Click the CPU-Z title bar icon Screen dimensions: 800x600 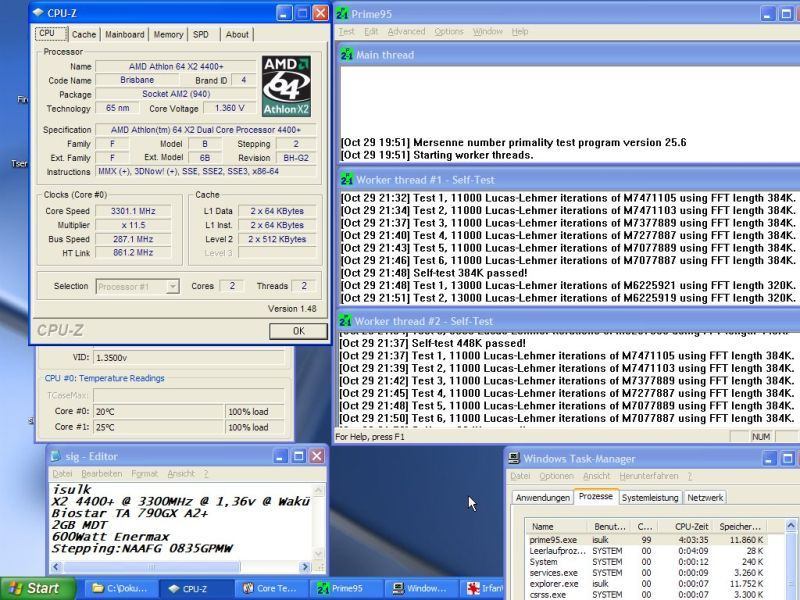pyautogui.click(x=38, y=13)
